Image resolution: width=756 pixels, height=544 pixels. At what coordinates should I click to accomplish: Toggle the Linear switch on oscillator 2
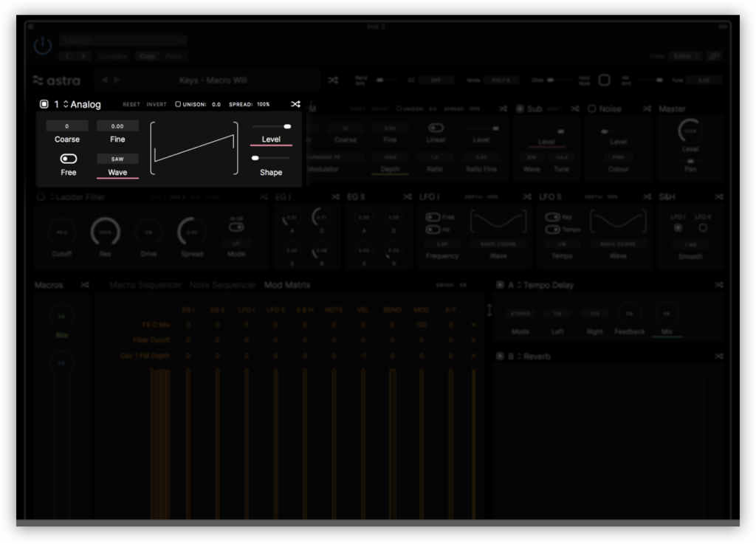tap(436, 128)
